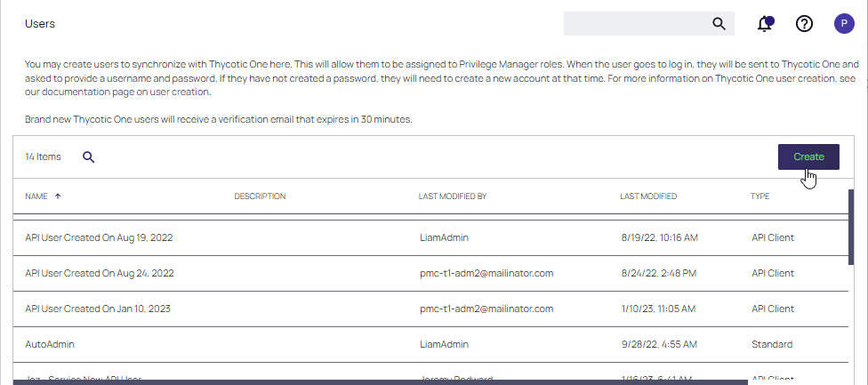Open API User Created On Aug 24, 2022
Image resolution: width=868 pixels, height=385 pixels.
click(x=100, y=273)
